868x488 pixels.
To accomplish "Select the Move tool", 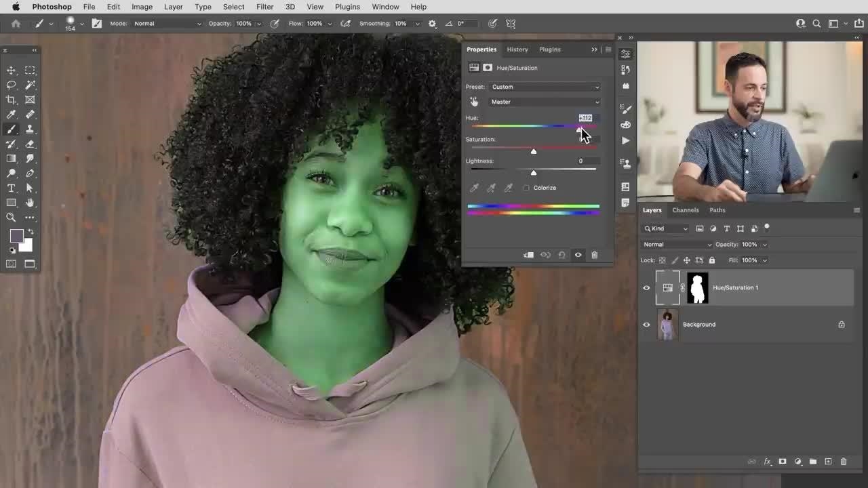I will pos(11,70).
